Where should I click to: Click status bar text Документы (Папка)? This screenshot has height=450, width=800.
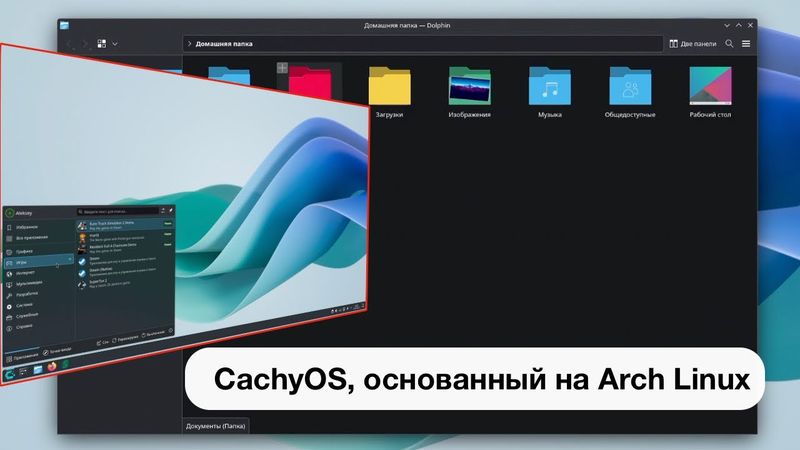(x=215, y=426)
